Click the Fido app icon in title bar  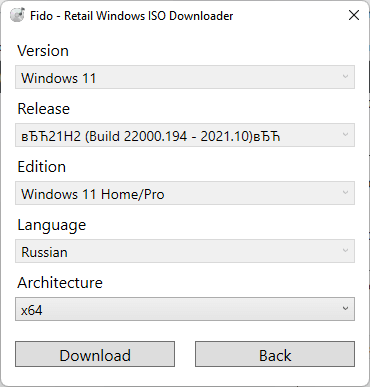[x=17, y=15]
